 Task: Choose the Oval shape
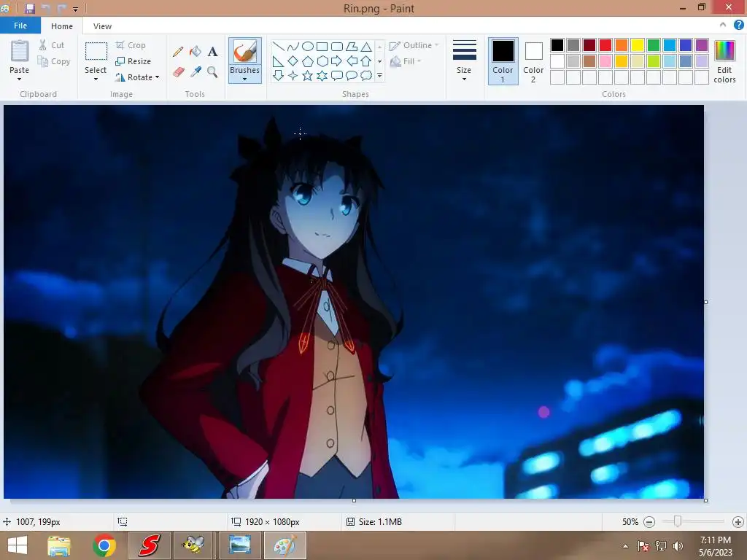coord(308,46)
